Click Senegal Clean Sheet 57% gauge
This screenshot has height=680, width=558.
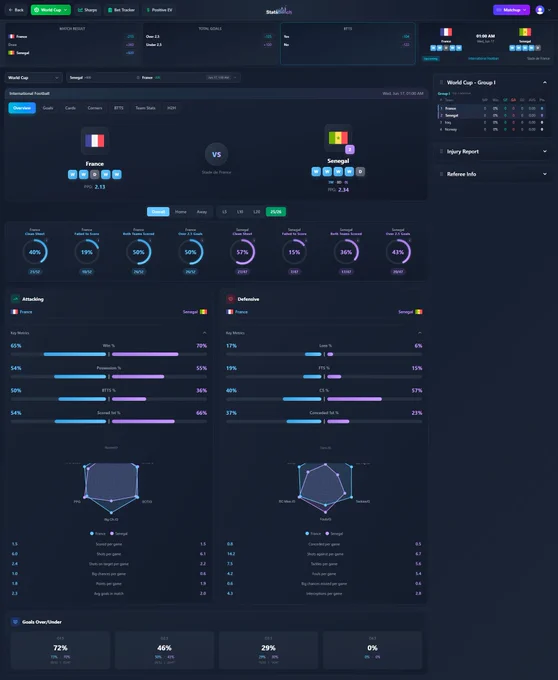pos(242,252)
